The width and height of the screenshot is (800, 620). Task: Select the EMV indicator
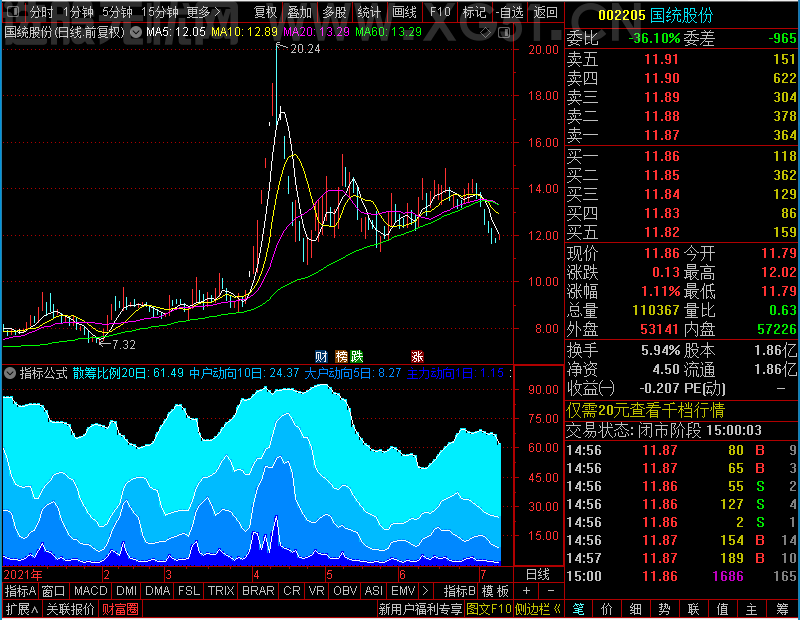point(403,591)
